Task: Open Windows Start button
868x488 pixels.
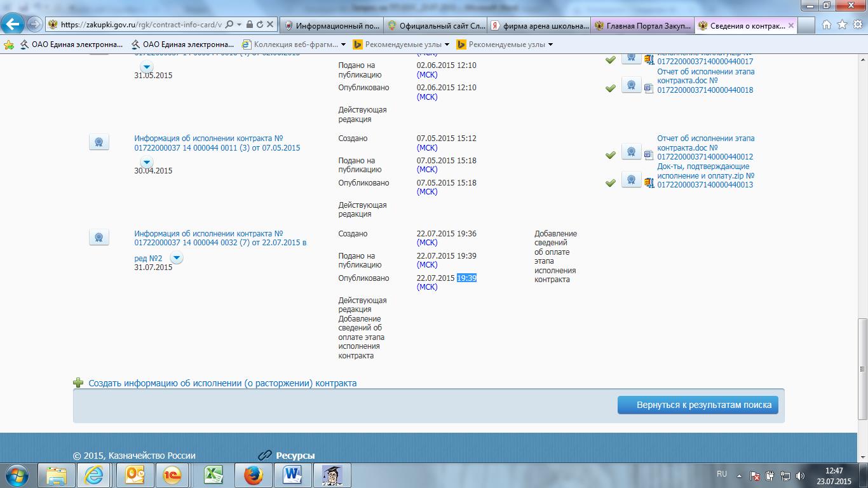Action: pyautogui.click(x=17, y=475)
